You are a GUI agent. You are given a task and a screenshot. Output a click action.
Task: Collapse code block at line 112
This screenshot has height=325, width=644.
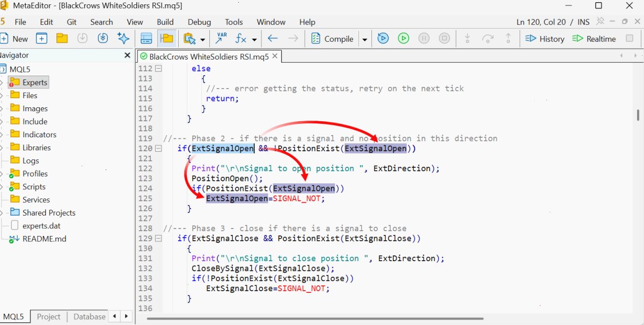point(158,69)
